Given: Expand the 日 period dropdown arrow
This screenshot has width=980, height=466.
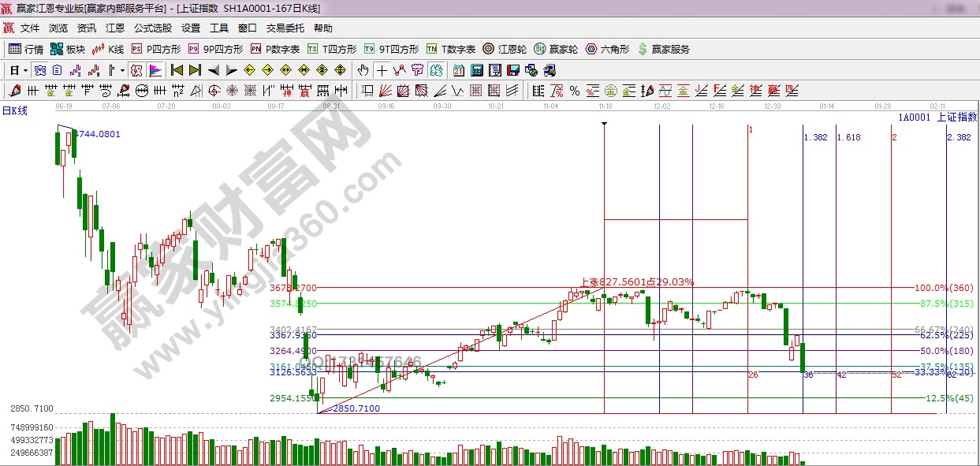Looking at the screenshot, I should point(25,69).
